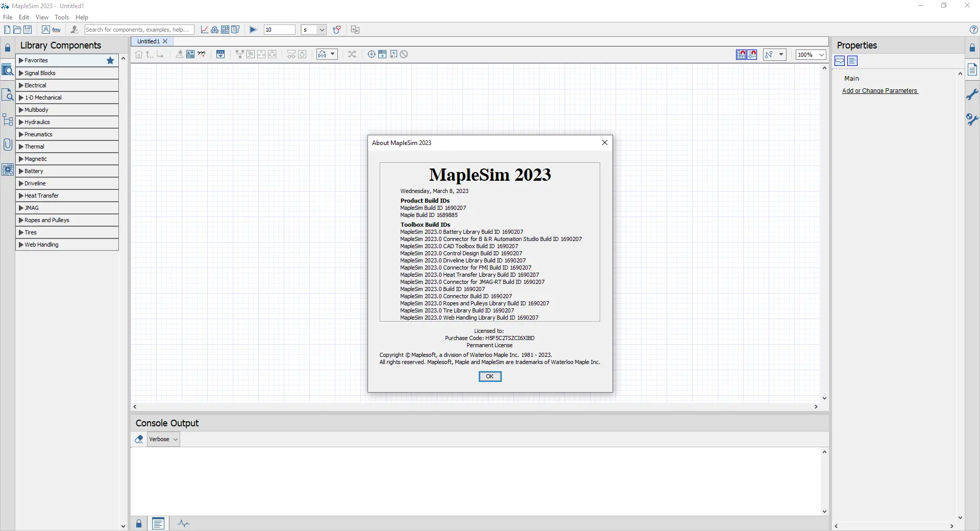980x531 pixels.
Task: Expand the Web Handling library
Action: [x=67, y=245]
